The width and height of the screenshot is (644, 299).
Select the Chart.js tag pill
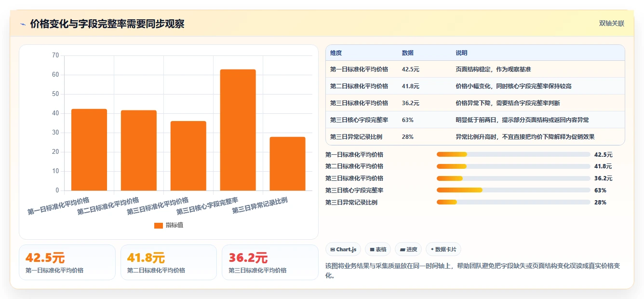[x=343, y=249]
